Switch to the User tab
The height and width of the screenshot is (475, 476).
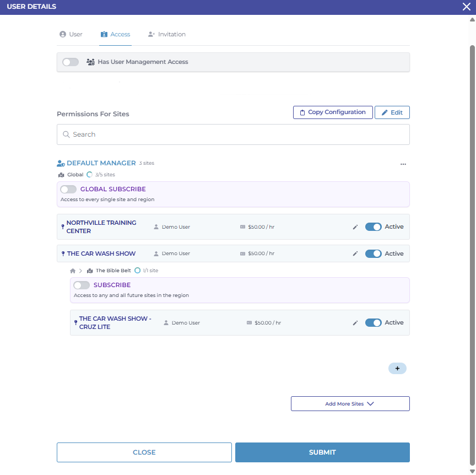tap(71, 34)
